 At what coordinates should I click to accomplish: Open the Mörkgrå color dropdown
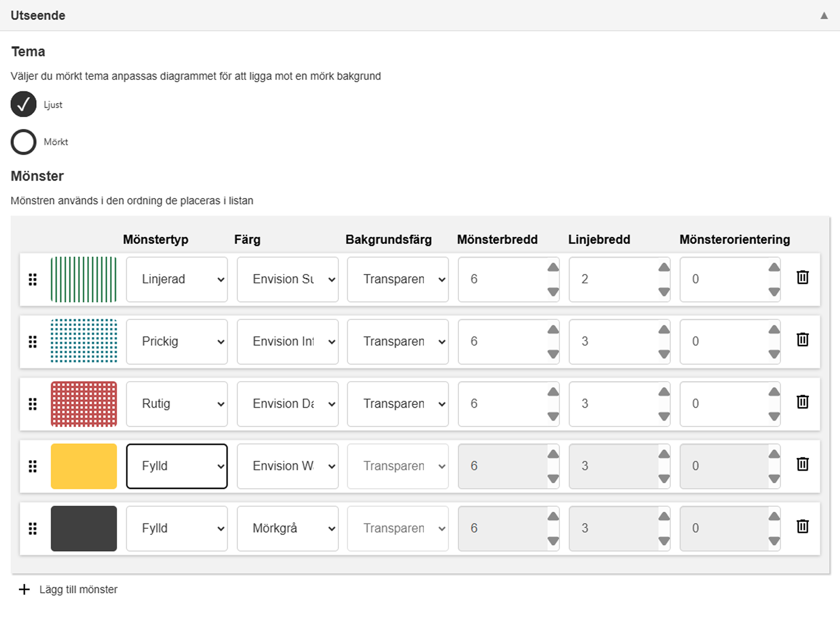pyautogui.click(x=287, y=528)
